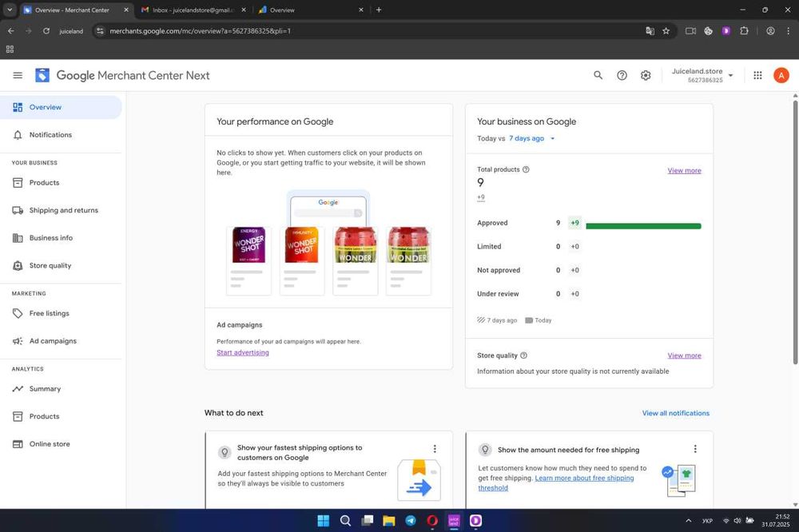Viewport: 799px width, 532px height.
Task: Open Telegram from taskbar
Action: point(411,521)
